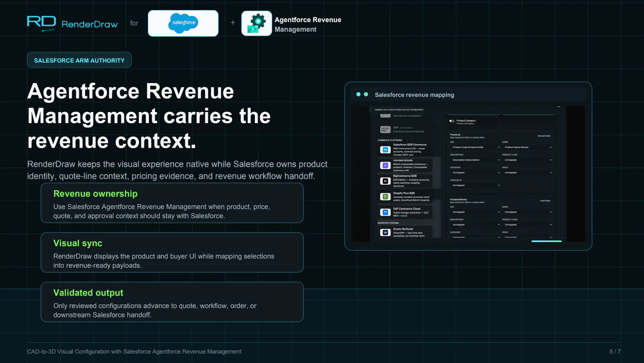Select the Agentforce Revenue Management gear icon

point(257,23)
